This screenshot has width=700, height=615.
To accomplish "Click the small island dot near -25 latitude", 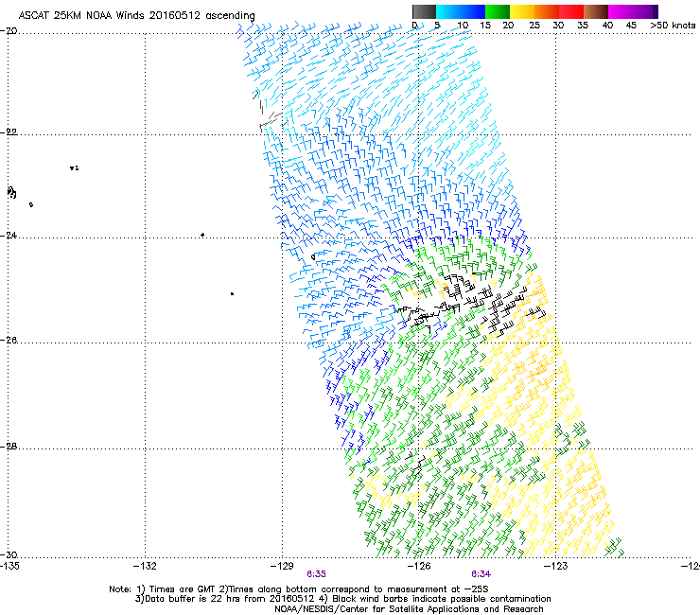I will coord(232,294).
